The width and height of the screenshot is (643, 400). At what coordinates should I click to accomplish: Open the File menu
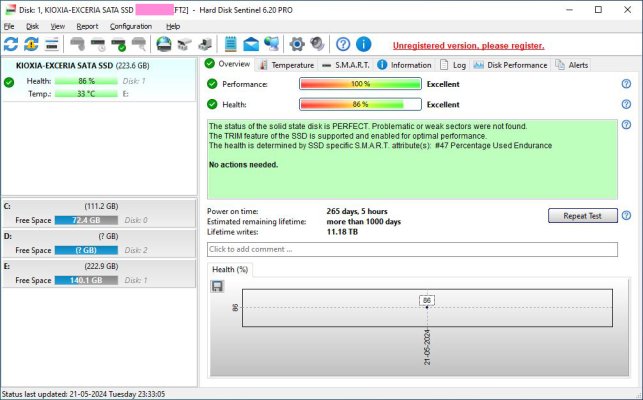coord(9,26)
